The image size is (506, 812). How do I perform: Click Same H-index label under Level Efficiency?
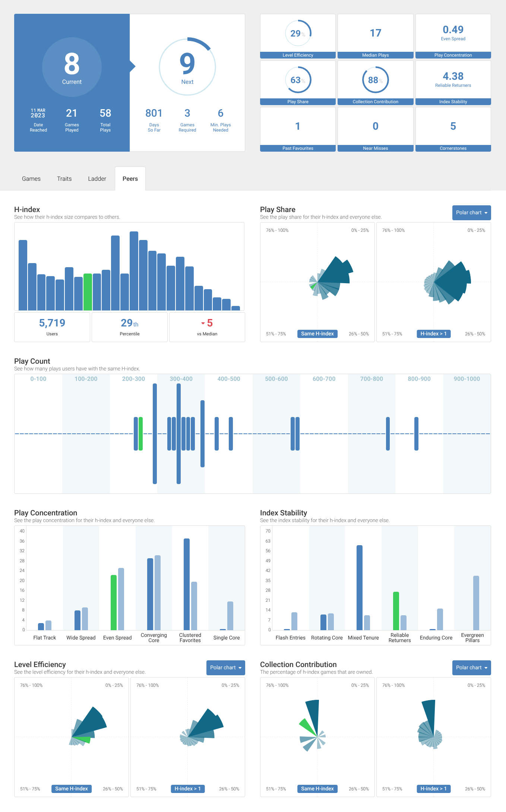click(72, 789)
